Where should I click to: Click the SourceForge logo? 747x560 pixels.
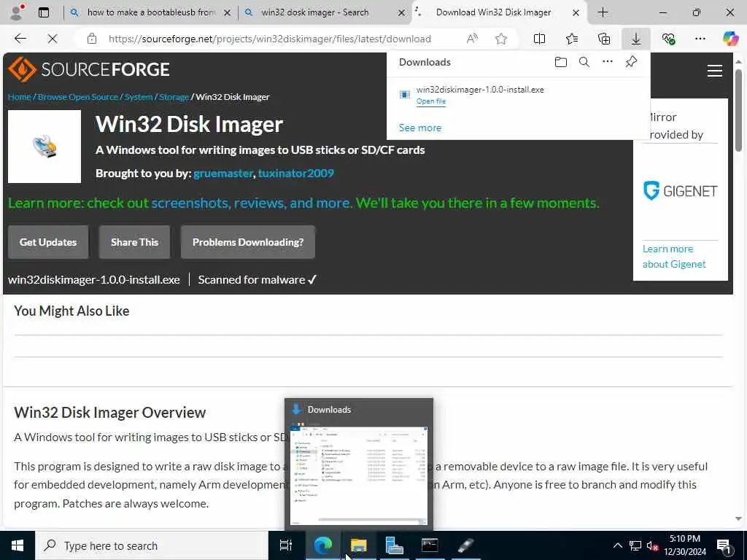pyautogui.click(x=89, y=69)
